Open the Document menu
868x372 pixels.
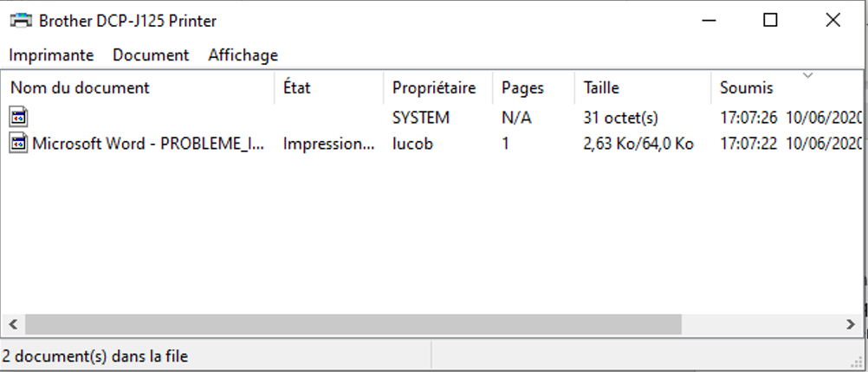[151, 55]
